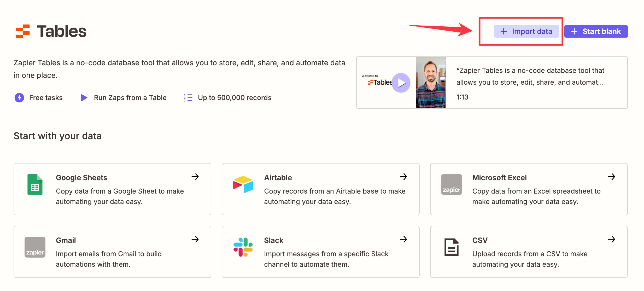Open the arrow on Slack card
644x291 pixels.
pyautogui.click(x=403, y=239)
